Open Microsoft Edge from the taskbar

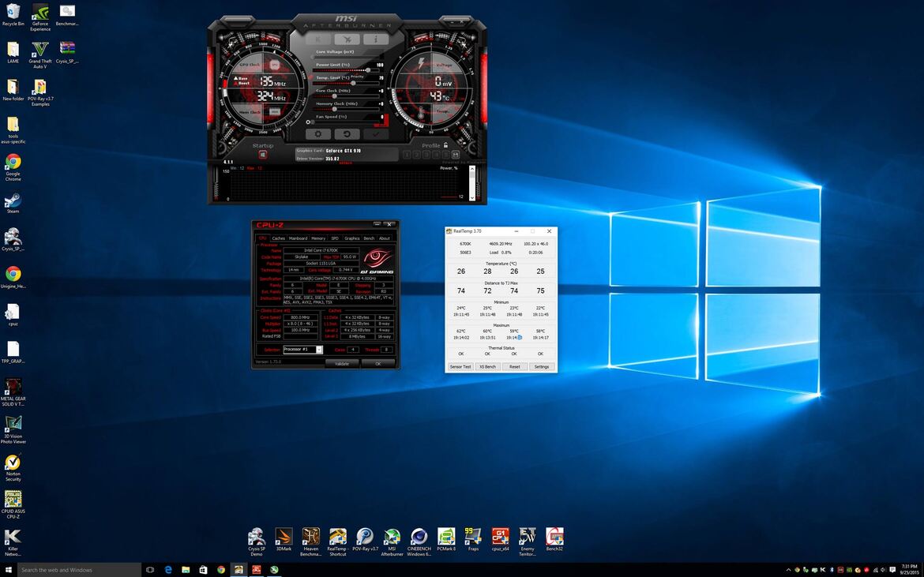(168, 570)
